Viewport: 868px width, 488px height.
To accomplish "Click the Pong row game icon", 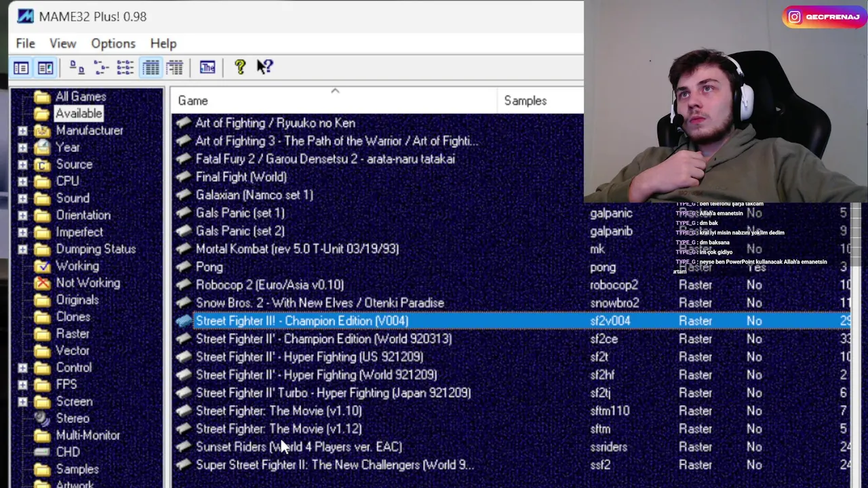I will (183, 267).
